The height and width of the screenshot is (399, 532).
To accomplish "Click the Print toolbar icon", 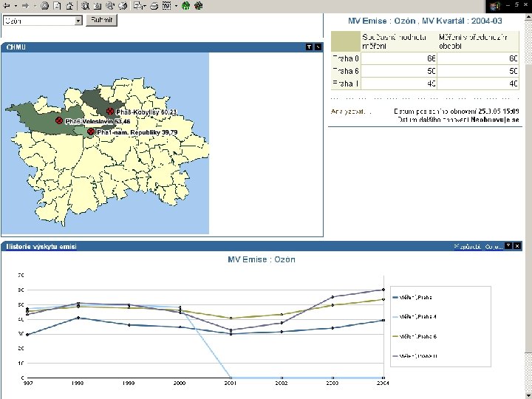I will [154, 6].
